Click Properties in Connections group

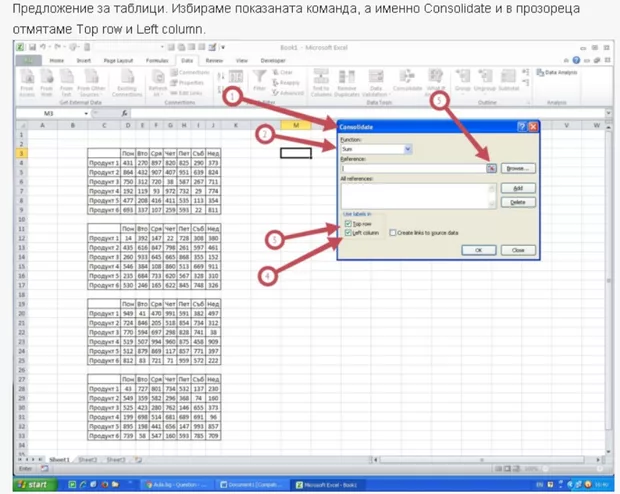tap(187, 83)
